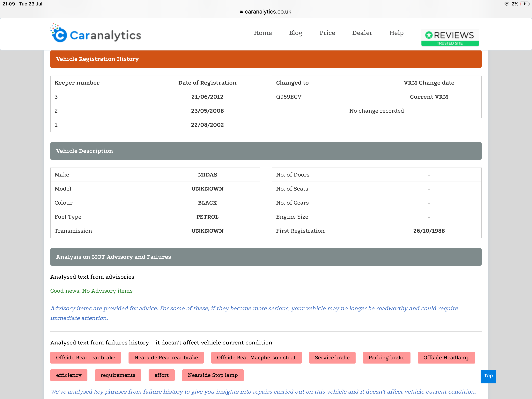Select the Offside Rear Macpherson strut tag
The image size is (532, 399).
click(x=256, y=358)
